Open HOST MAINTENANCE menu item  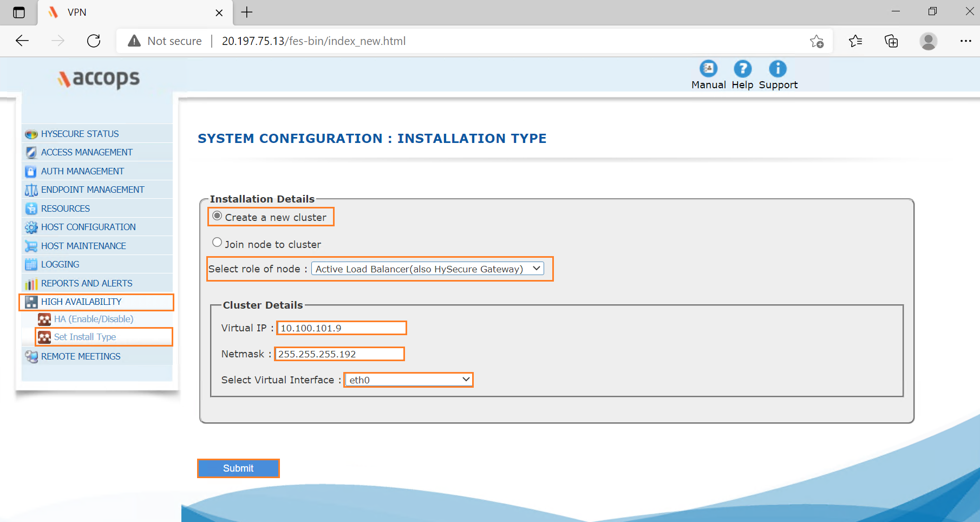click(x=83, y=246)
